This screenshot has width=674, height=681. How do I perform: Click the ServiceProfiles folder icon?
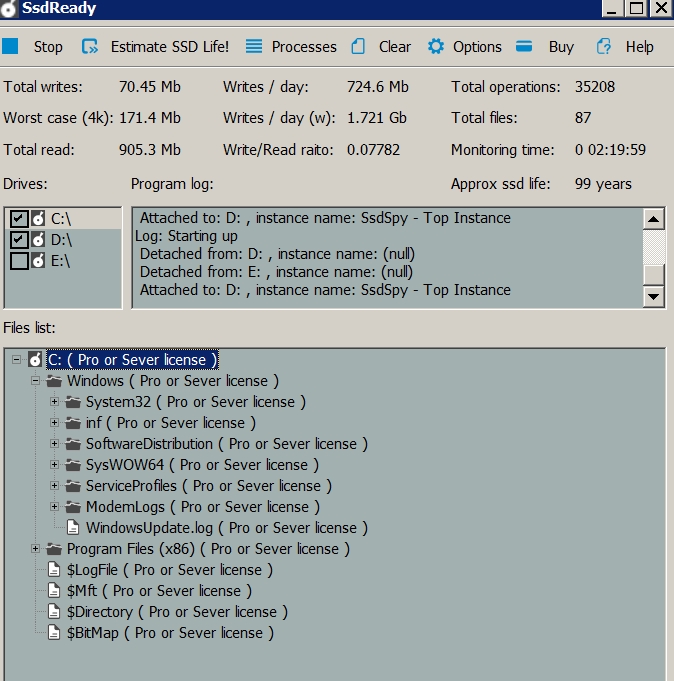pyautogui.click(x=73, y=486)
